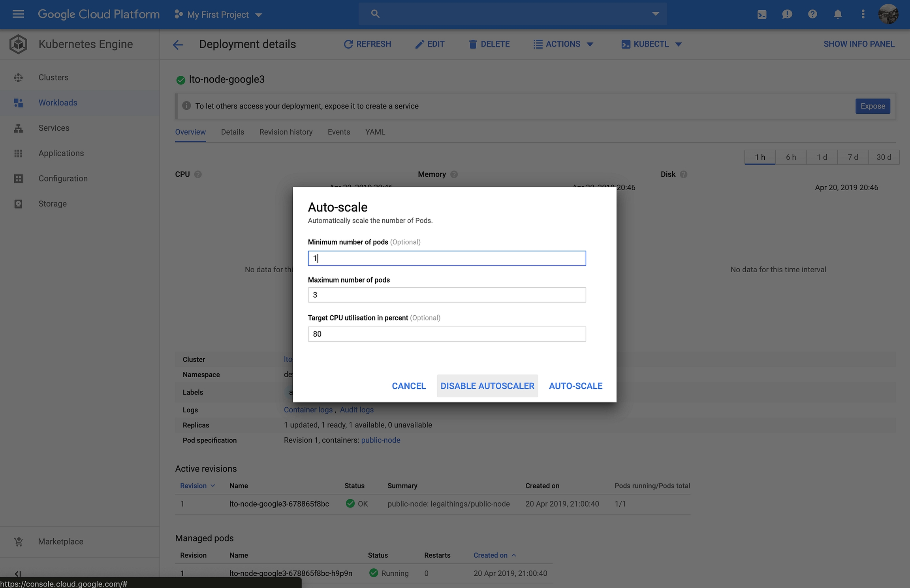Image resolution: width=910 pixels, height=588 pixels.
Task: Select the 6 h time range
Action: tap(791, 157)
